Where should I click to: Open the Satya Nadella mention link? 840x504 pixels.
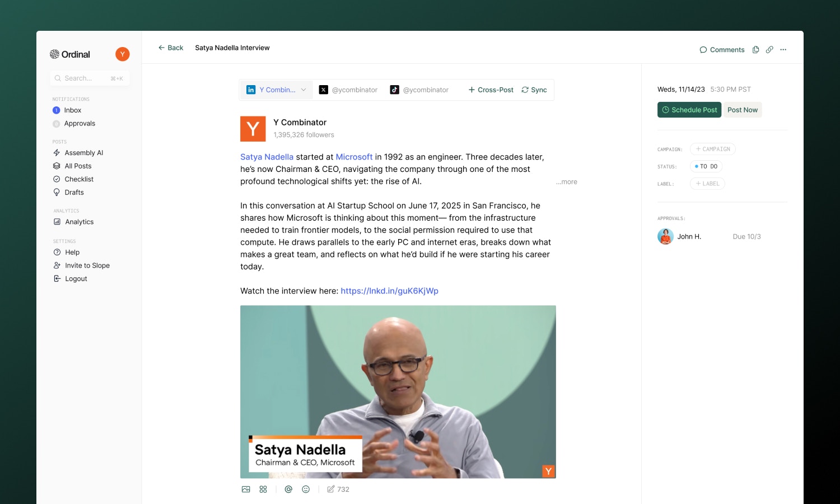(267, 157)
